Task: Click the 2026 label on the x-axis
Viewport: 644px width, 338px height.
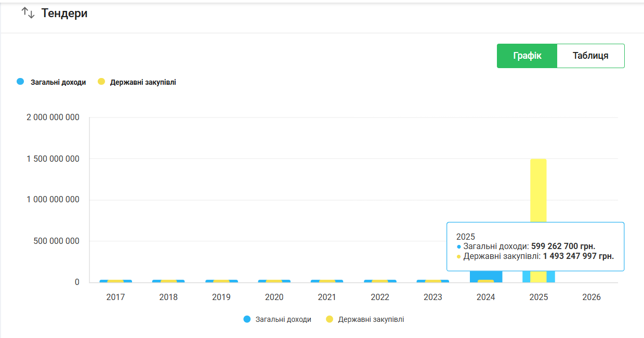Action: [592, 297]
